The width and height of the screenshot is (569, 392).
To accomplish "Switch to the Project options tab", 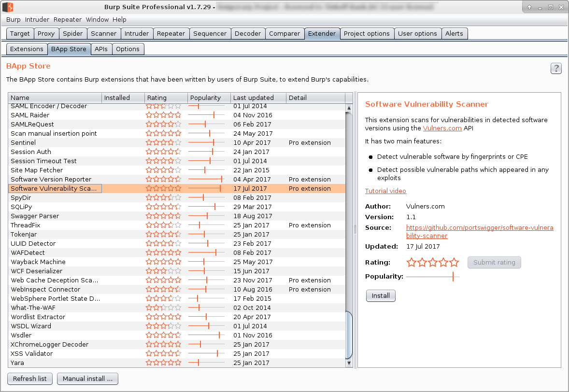I will 367,33.
